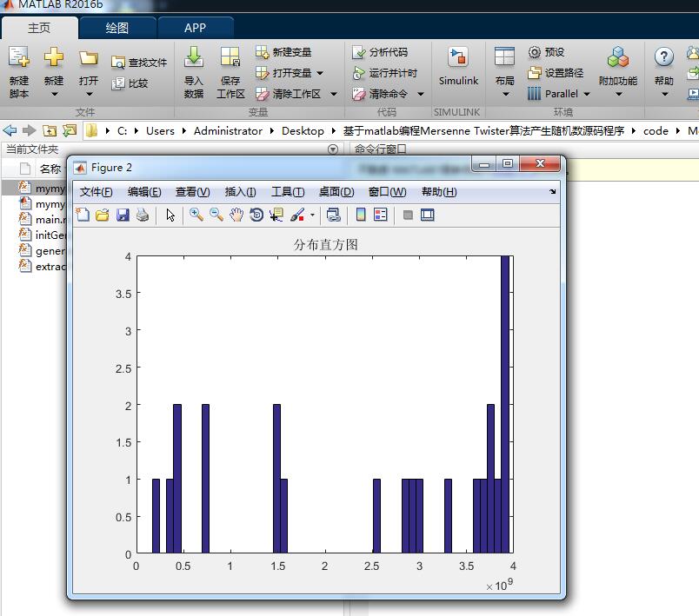Expand the Parallel dropdown
The image size is (699, 616).
coord(587,94)
